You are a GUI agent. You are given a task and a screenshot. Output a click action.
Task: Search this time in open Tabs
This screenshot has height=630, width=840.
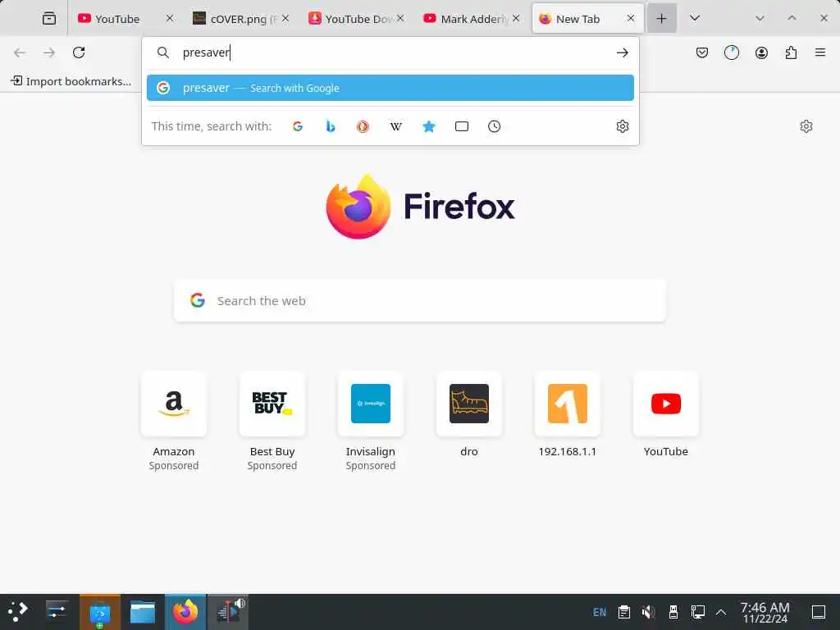click(x=461, y=126)
